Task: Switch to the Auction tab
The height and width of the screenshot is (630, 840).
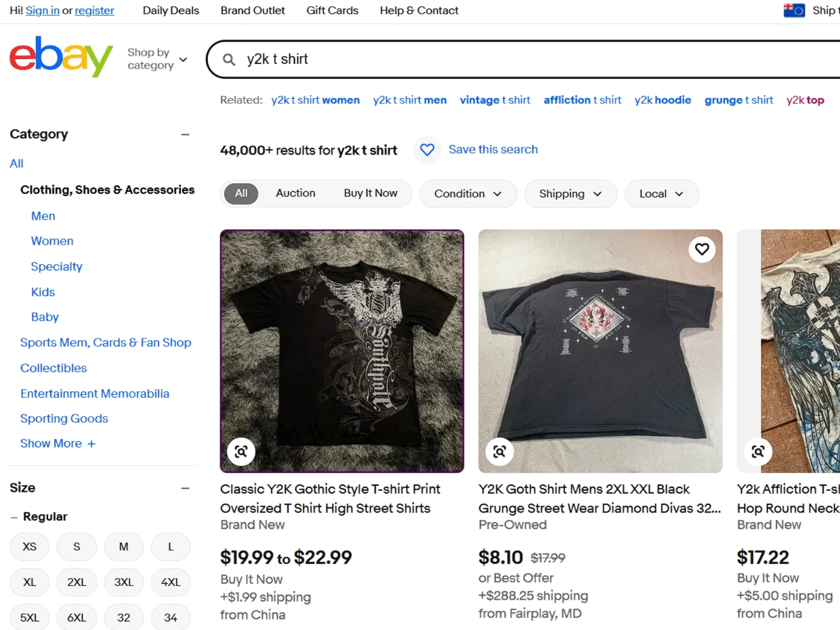Action: tap(295, 193)
